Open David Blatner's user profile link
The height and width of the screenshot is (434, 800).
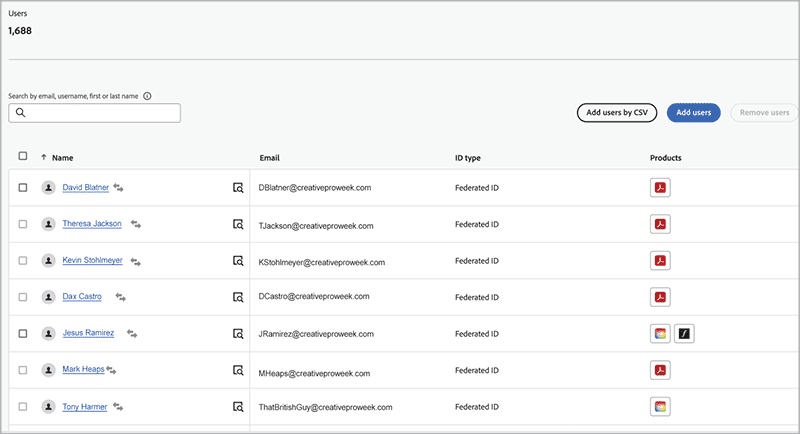pyautogui.click(x=86, y=188)
